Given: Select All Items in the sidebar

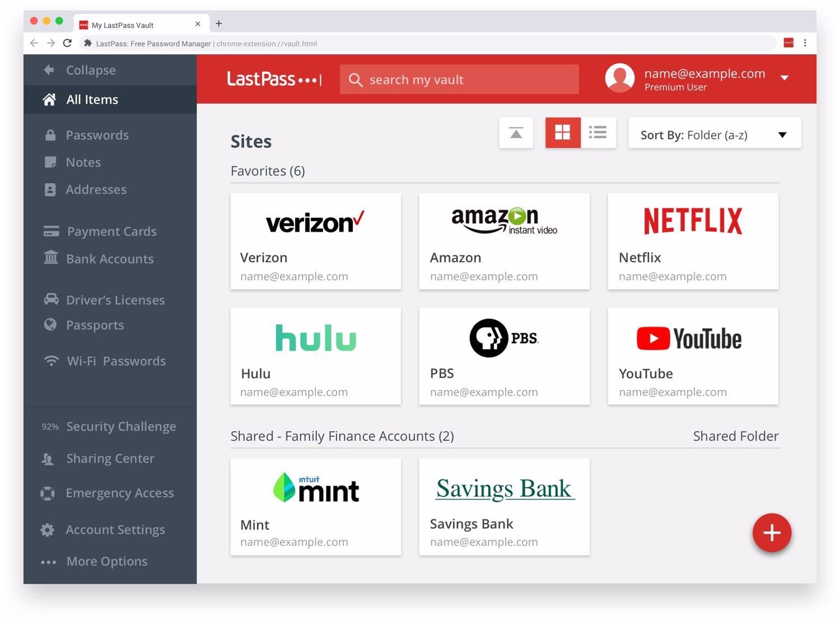Looking at the screenshot, I should [x=92, y=99].
